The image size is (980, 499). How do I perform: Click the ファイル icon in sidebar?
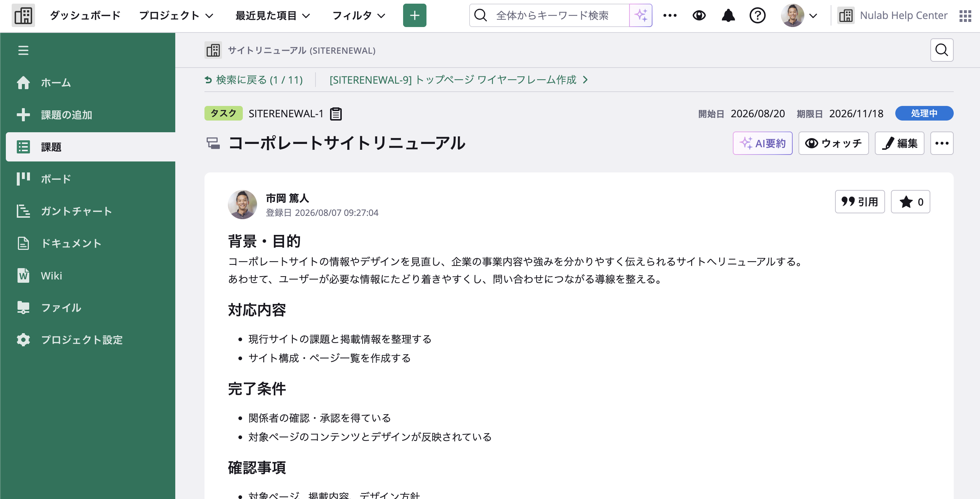click(x=23, y=308)
